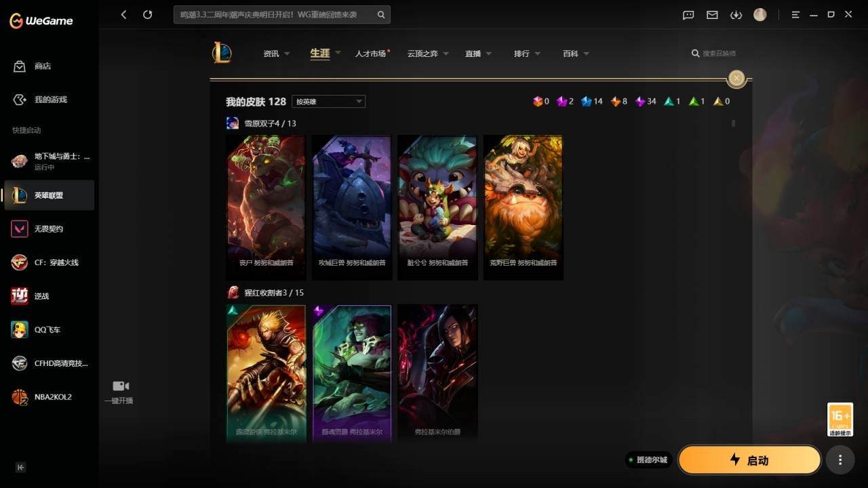The width and height of the screenshot is (868, 488).
Task: Expand the 百科 dropdown arrow
Action: [586, 54]
